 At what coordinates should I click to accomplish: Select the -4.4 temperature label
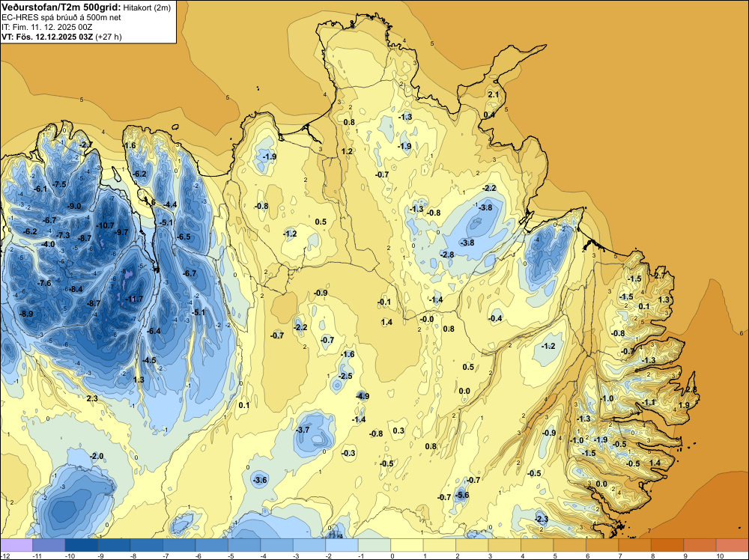(170, 205)
